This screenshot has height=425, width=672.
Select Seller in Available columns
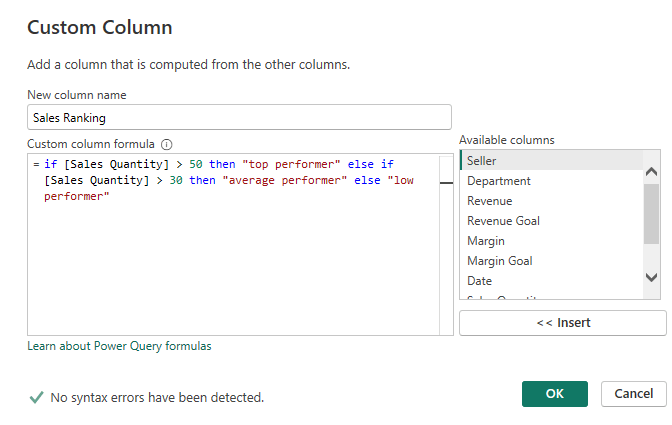click(551, 161)
